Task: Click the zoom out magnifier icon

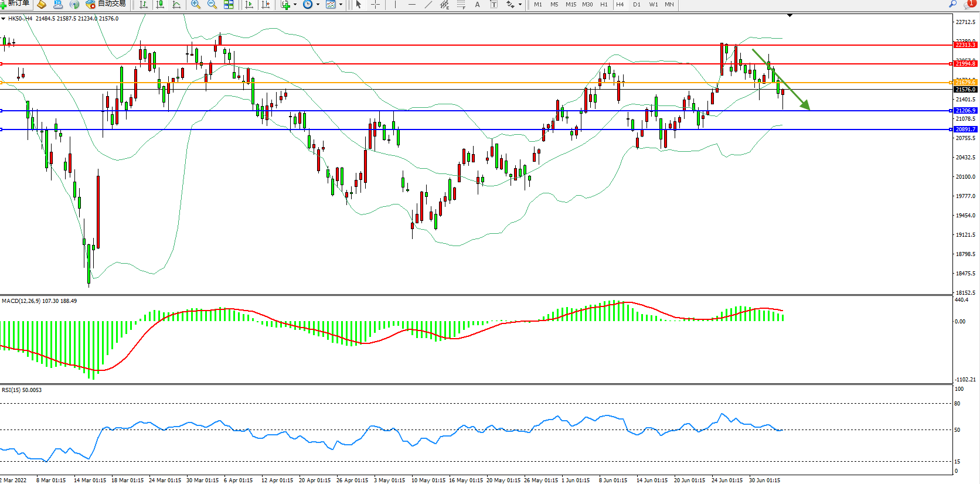Action: coord(212,4)
